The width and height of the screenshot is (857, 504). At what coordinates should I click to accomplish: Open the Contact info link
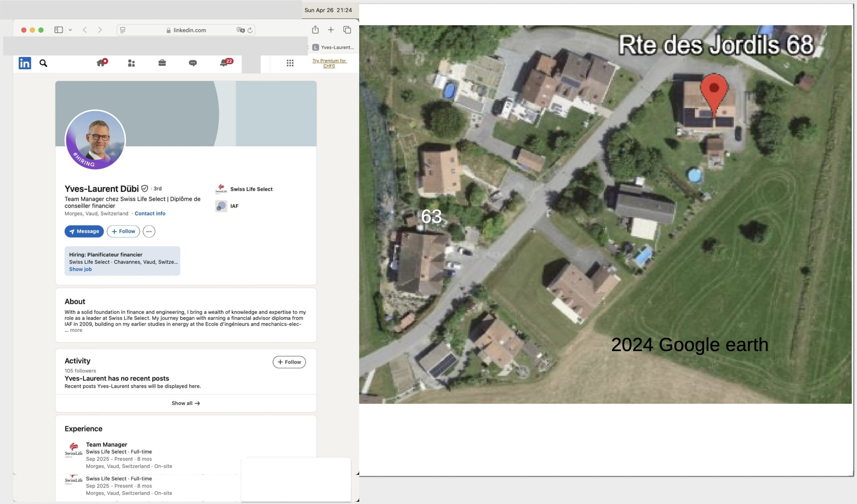click(x=150, y=214)
